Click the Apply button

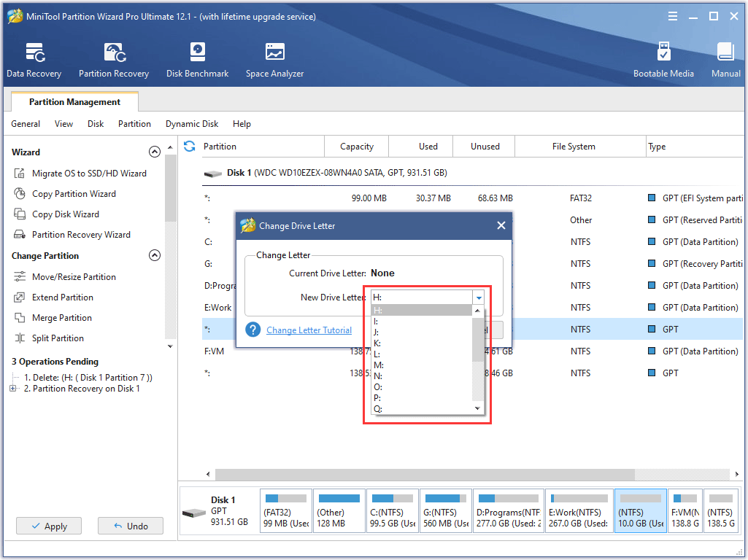click(49, 526)
